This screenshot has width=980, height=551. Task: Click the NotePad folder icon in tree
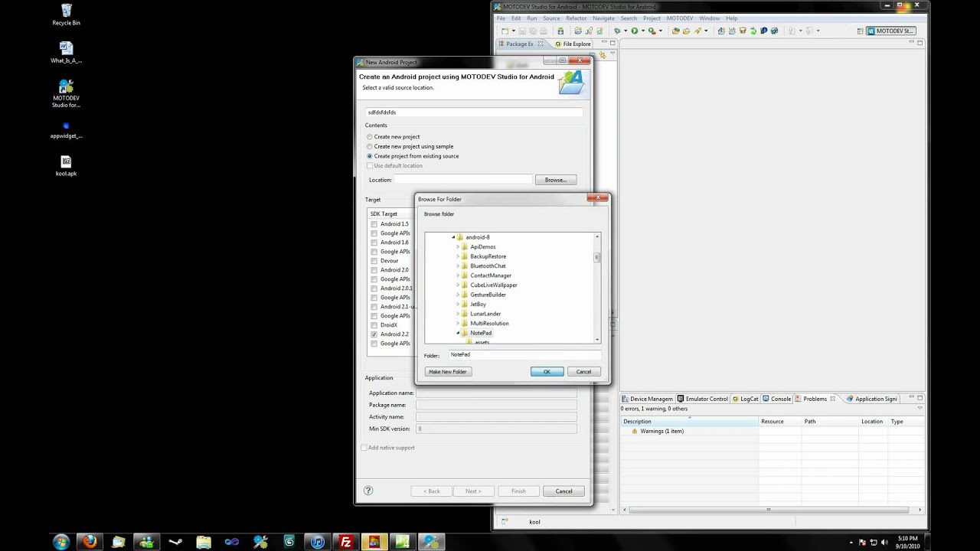465,333
